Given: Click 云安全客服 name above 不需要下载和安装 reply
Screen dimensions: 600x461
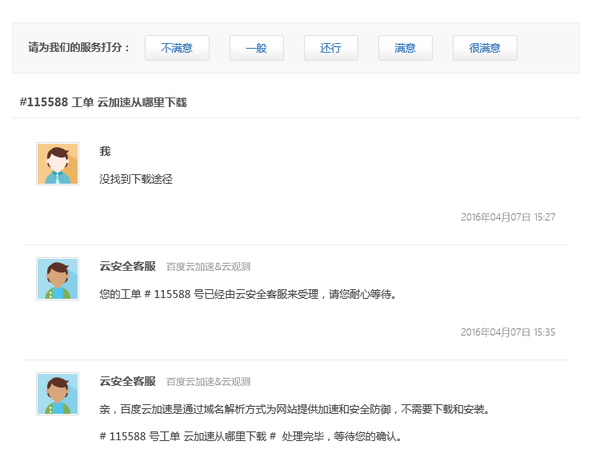Looking at the screenshot, I should point(127,381).
